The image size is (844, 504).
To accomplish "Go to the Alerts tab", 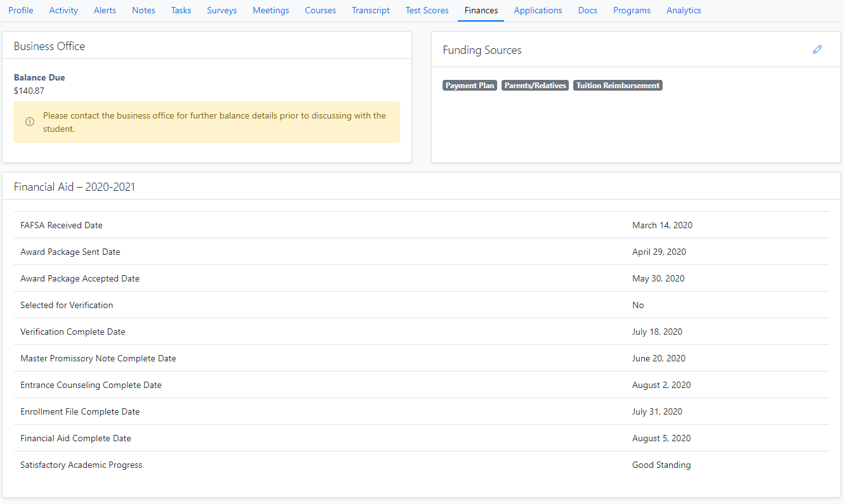I will (105, 10).
